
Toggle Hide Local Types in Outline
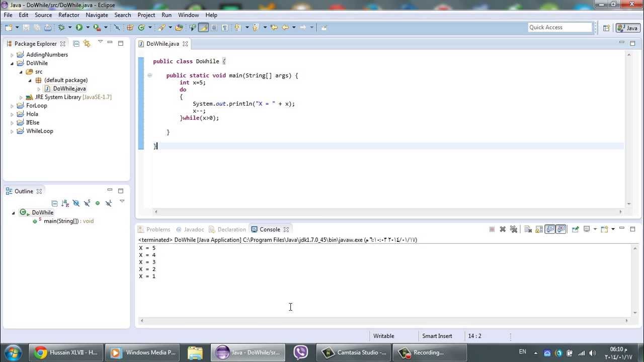(x=109, y=203)
